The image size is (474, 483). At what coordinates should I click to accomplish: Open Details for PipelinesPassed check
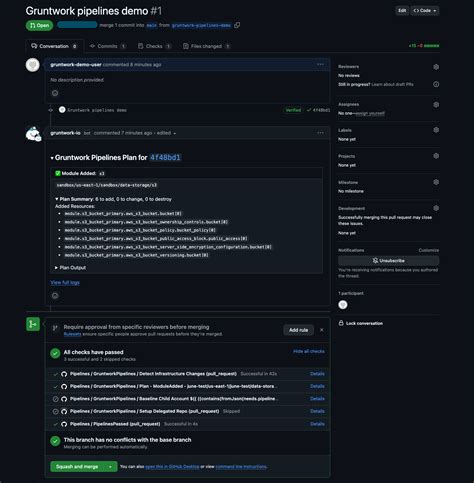[x=317, y=424]
